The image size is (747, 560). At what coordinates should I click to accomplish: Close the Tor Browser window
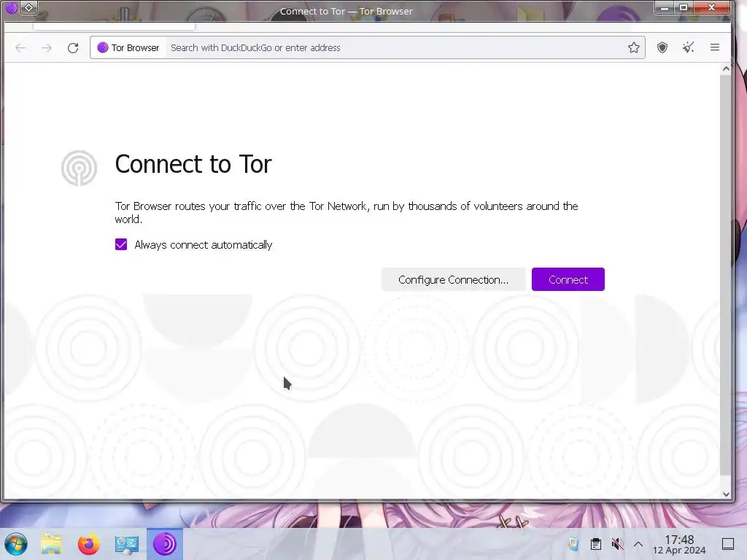coord(711,7)
